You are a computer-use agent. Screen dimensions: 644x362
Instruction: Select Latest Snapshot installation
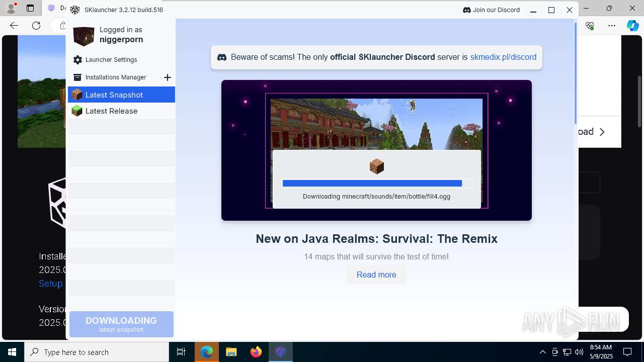click(121, 95)
